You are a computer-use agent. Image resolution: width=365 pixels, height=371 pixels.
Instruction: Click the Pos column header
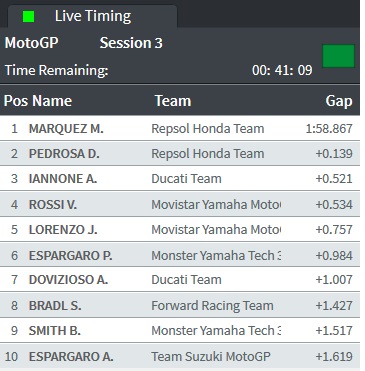pos(15,101)
